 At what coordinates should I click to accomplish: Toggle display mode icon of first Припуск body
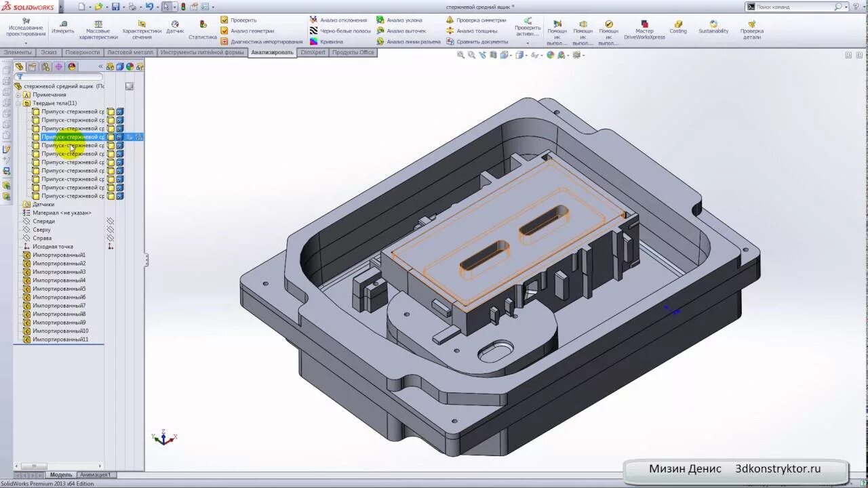pos(120,112)
